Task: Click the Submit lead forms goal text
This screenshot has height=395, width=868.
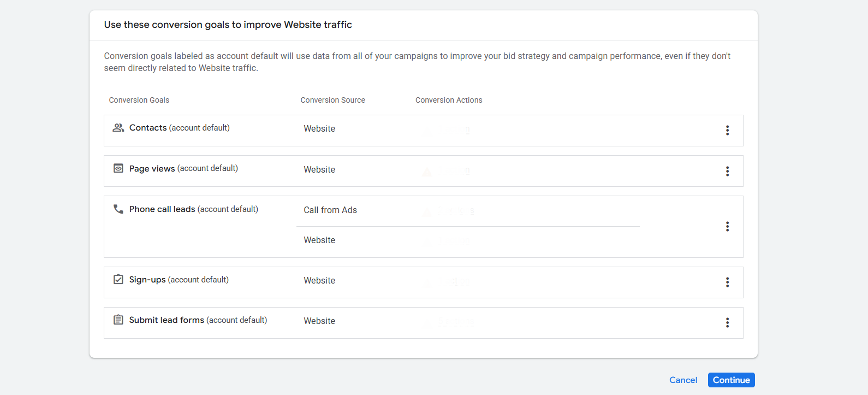Action: point(198,320)
